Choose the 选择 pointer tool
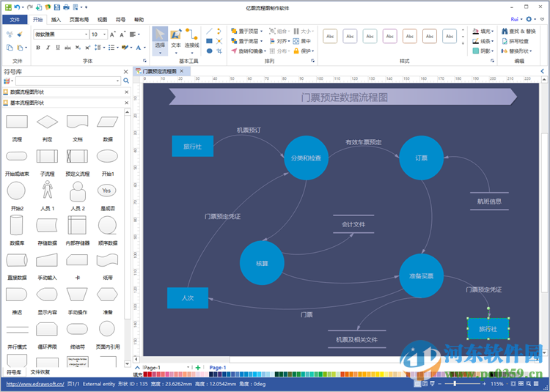The height and width of the screenshot is (392, 550). pos(160,40)
